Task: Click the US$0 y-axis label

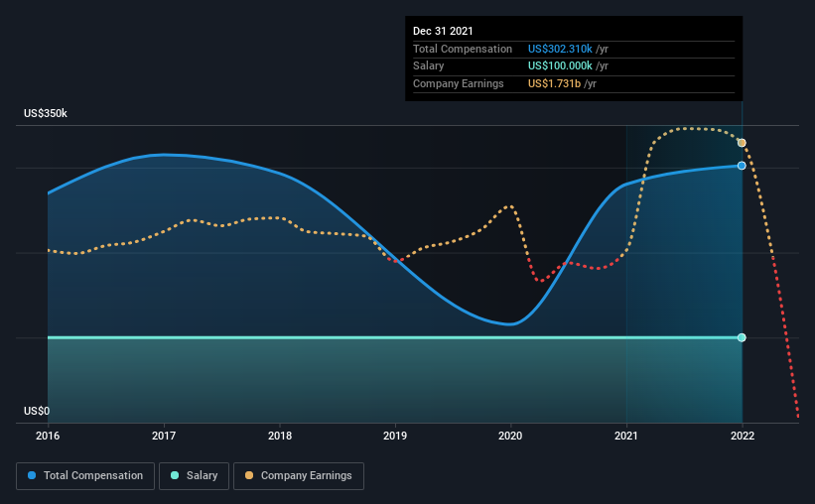Action: click(37, 411)
